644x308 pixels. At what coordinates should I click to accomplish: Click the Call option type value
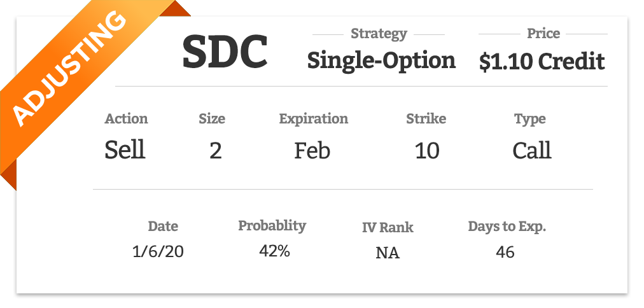531,150
